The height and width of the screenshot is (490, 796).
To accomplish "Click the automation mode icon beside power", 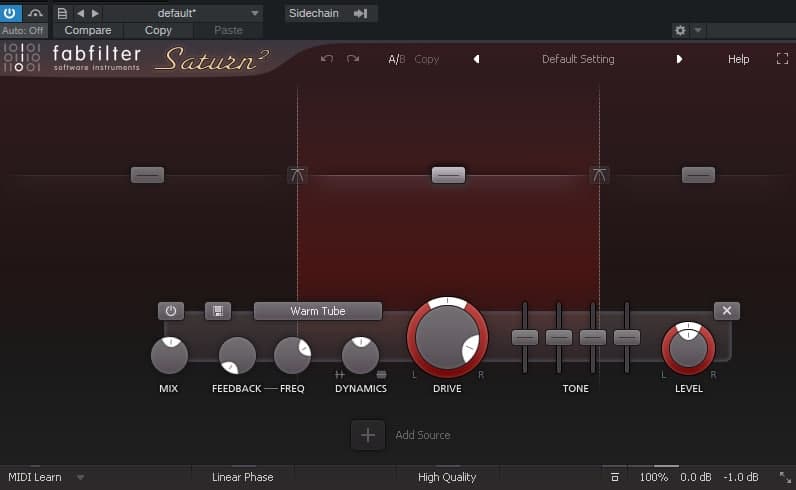I will click(x=35, y=13).
